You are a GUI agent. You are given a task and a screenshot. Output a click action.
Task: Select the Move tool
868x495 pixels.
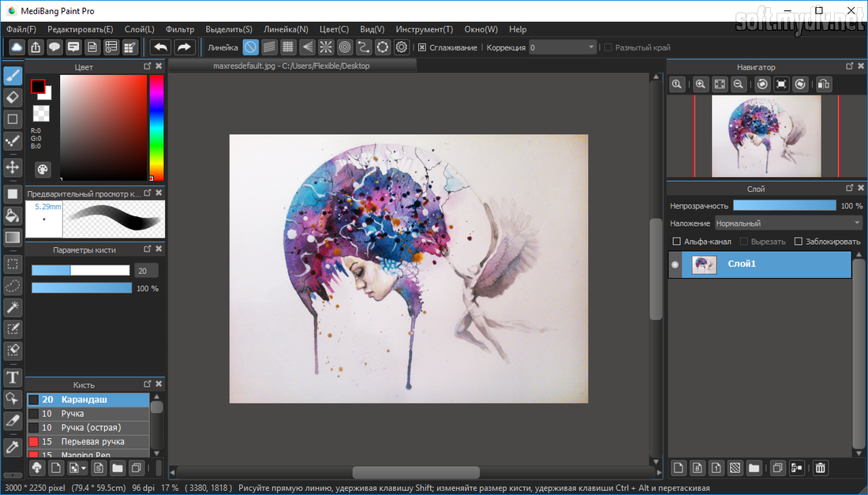coord(13,167)
